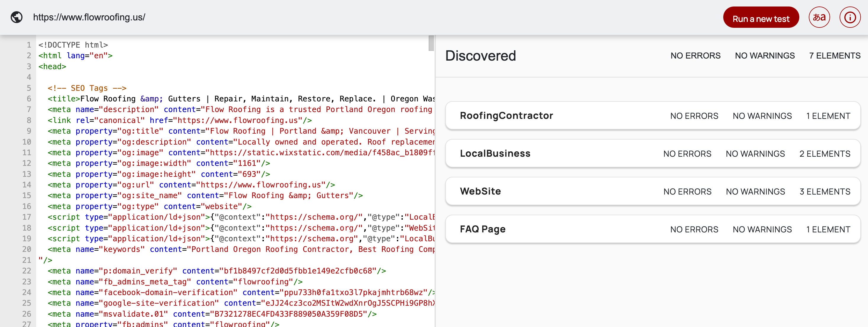This screenshot has width=868, height=327.
Task: Click the ld+json WebSite script on line 18
Action: click(241, 228)
